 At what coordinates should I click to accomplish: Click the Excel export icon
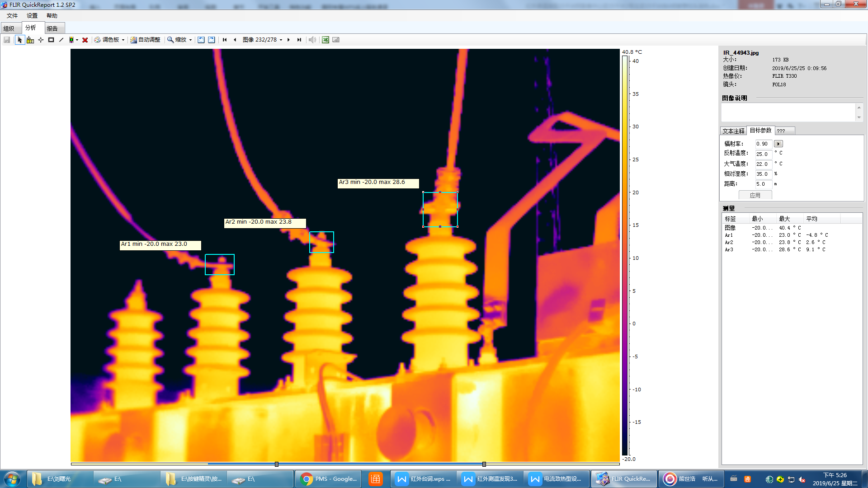coord(325,40)
